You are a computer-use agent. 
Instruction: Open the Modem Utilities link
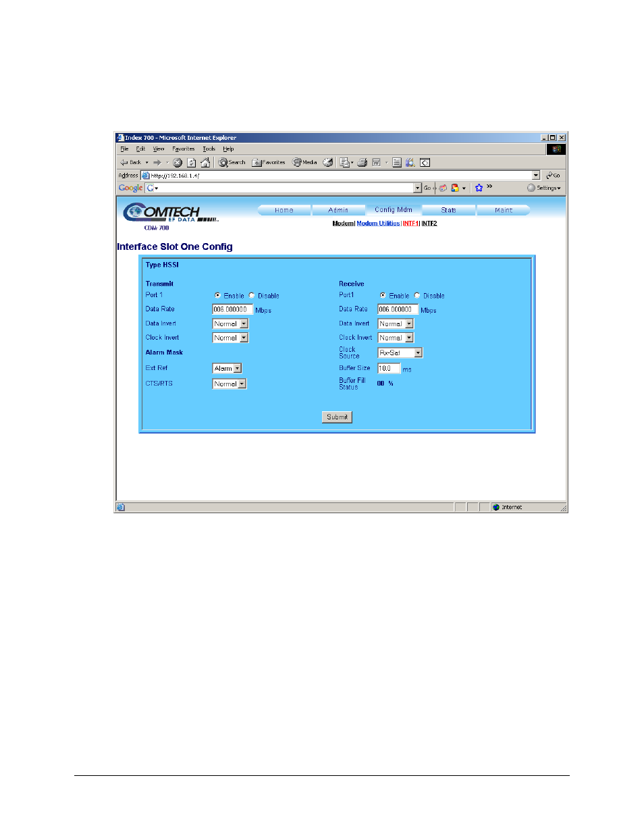click(378, 224)
